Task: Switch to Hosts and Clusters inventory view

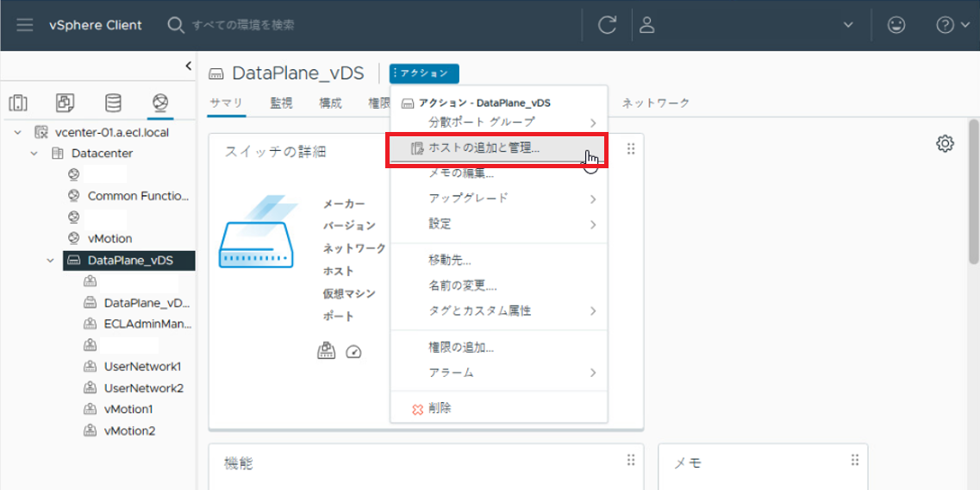Action: 18,104
